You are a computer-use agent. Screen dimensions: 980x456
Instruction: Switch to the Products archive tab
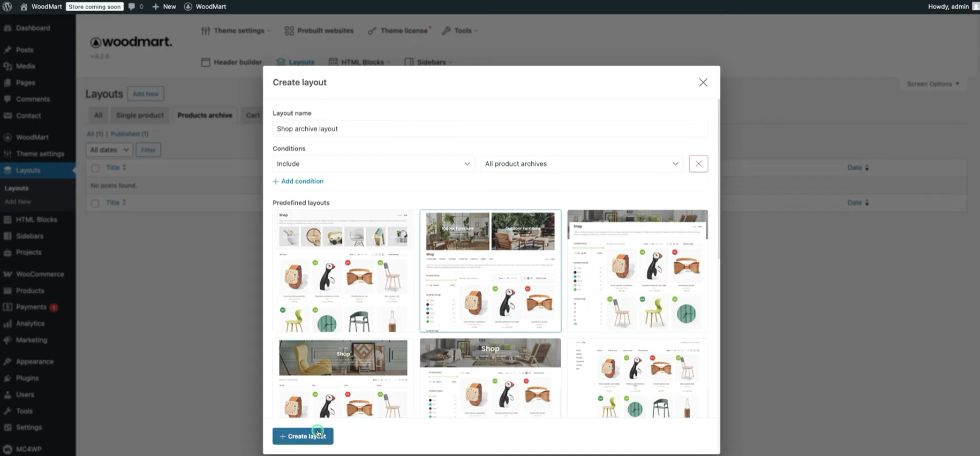[205, 115]
